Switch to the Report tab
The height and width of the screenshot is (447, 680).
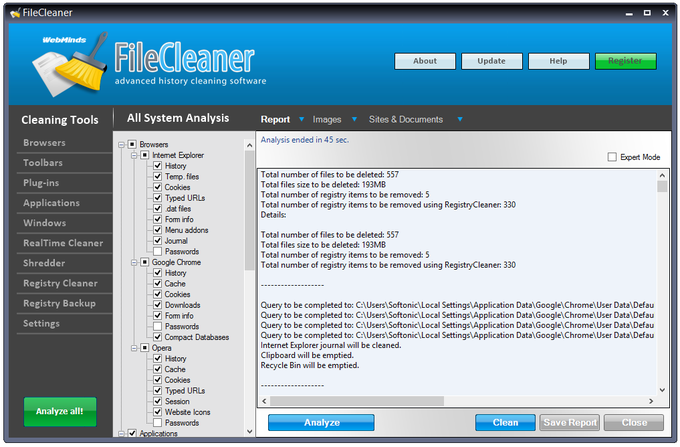click(275, 119)
